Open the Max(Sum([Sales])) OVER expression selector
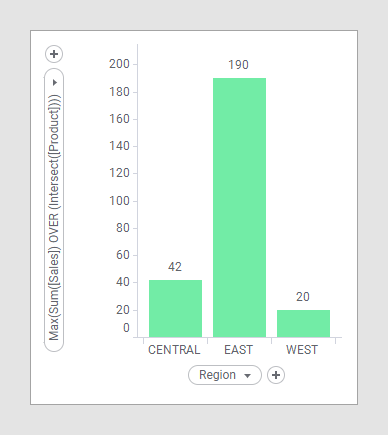 (x=54, y=210)
